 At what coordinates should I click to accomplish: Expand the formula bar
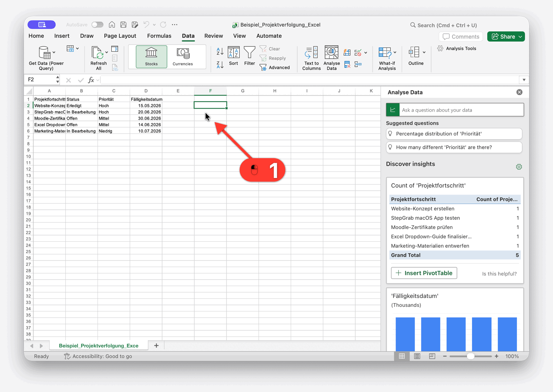(524, 80)
